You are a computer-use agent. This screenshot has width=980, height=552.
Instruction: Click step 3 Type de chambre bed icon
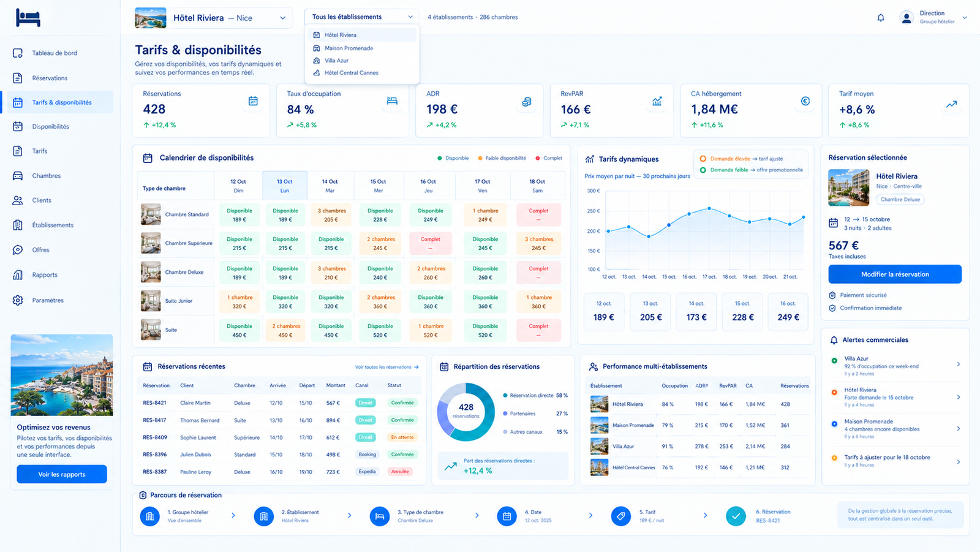click(x=380, y=516)
